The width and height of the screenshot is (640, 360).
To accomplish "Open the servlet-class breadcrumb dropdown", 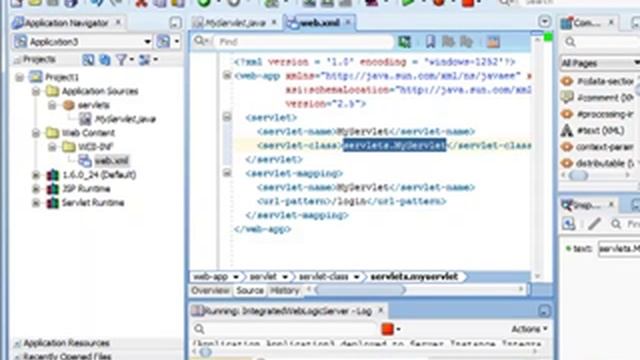I will coord(356,277).
